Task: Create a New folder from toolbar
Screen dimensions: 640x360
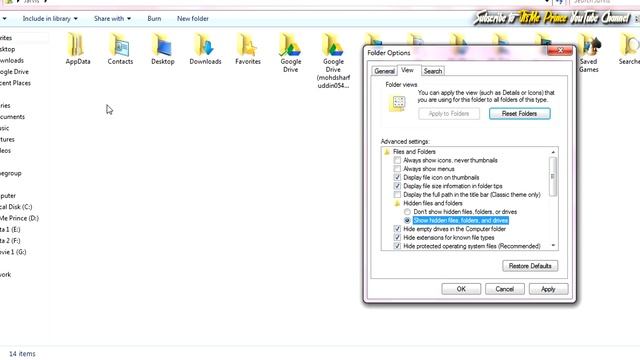Action: pyautogui.click(x=193, y=19)
